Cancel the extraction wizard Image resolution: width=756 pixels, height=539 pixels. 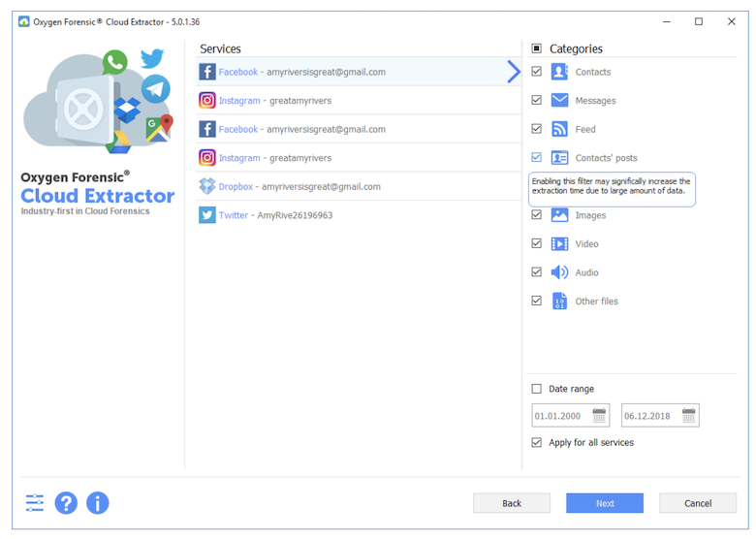[698, 503]
